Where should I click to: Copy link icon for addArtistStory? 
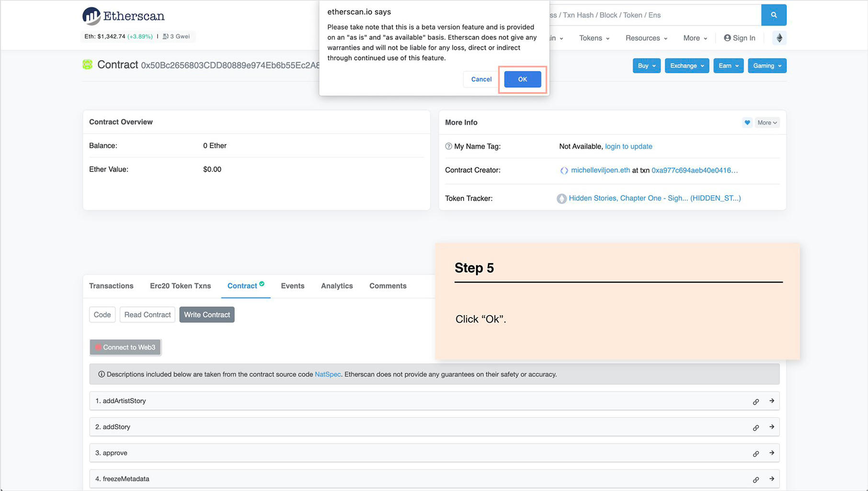(756, 401)
